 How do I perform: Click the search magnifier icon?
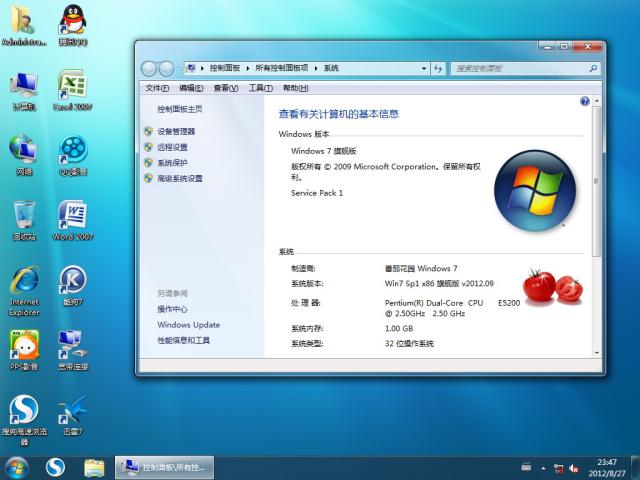593,69
